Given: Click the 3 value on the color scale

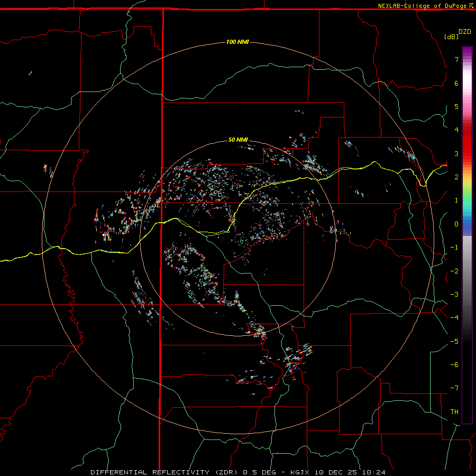Looking at the screenshot, I should 456,153.
